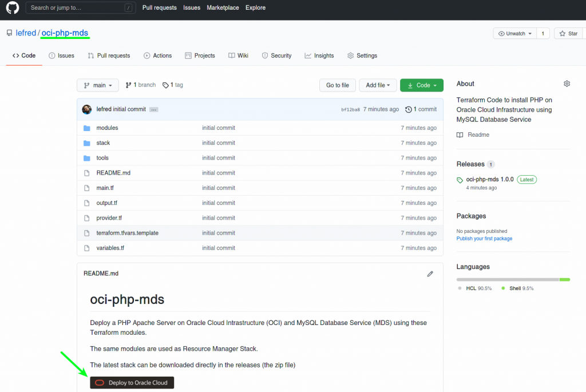Open the Readme link in About
The width and height of the screenshot is (586, 392).
473,135
